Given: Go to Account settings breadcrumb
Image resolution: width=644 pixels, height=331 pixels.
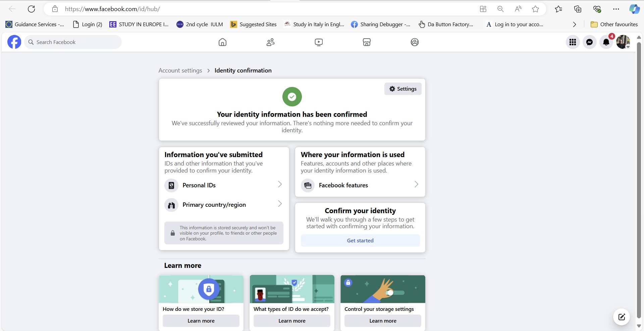Looking at the screenshot, I should (180, 70).
